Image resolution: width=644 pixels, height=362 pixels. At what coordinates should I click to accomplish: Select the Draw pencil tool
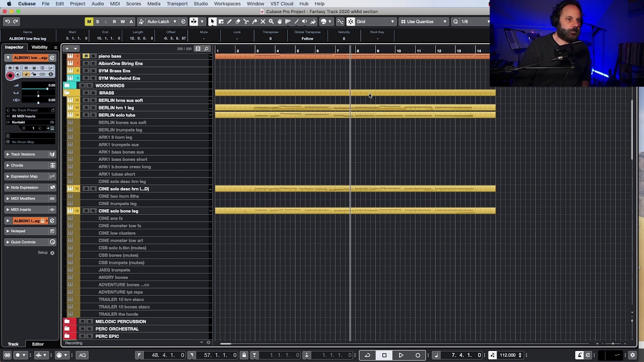229,21
